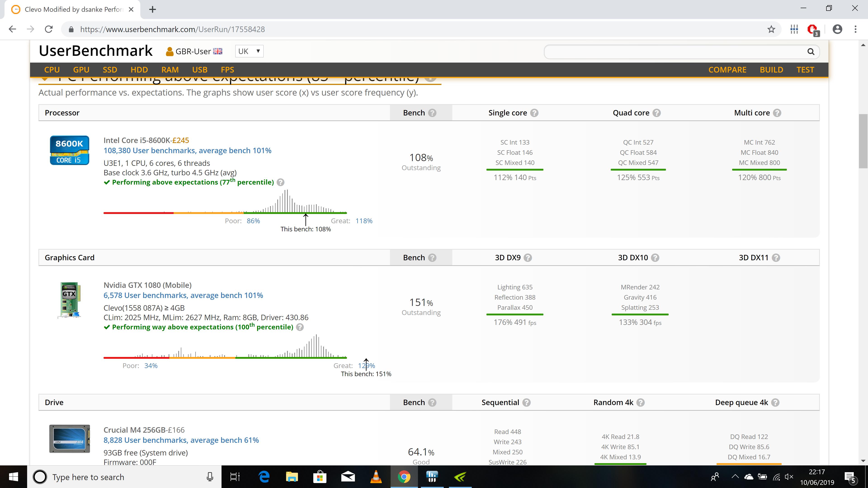Go back to the previous page
The image size is (868, 488).
(12, 29)
